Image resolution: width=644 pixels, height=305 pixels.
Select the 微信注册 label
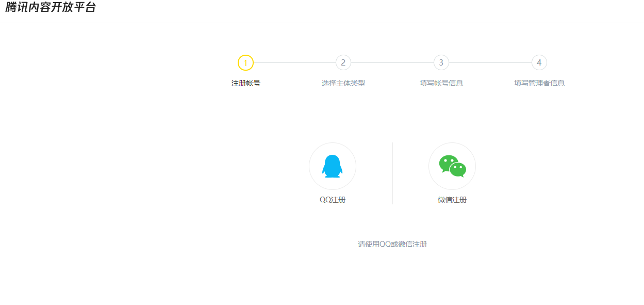click(452, 200)
